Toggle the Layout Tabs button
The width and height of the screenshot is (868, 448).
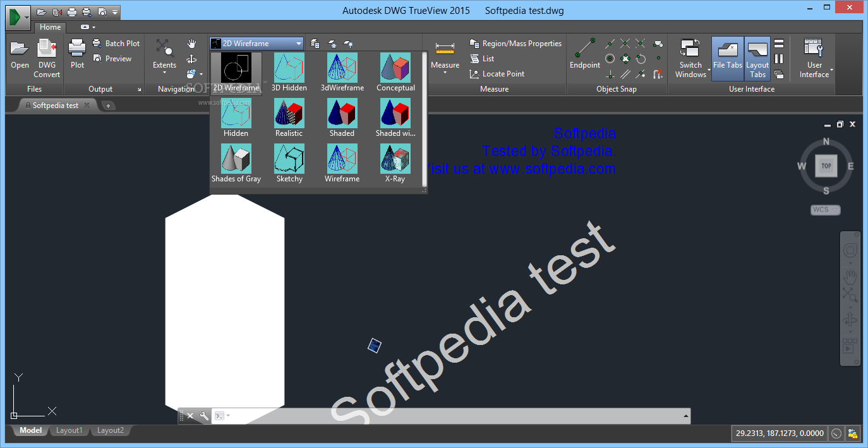coord(757,58)
